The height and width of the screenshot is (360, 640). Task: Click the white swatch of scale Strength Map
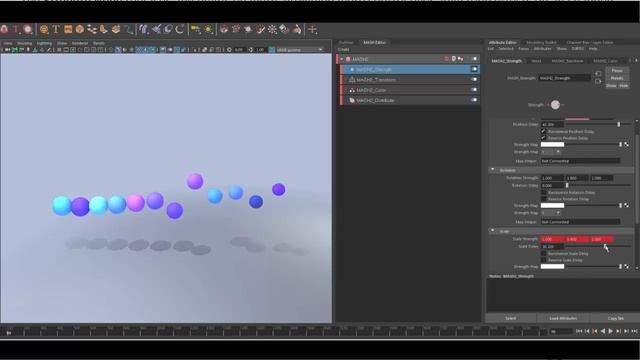tap(552, 267)
